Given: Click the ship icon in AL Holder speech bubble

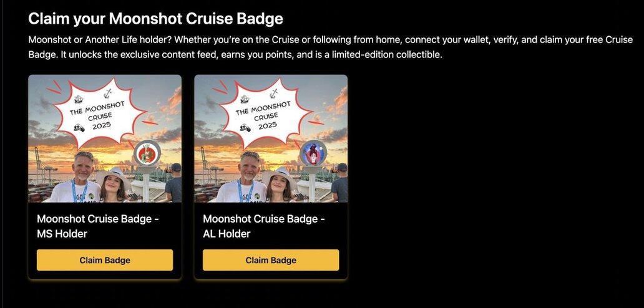Looking at the screenshot, I should click(x=244, y=99).
